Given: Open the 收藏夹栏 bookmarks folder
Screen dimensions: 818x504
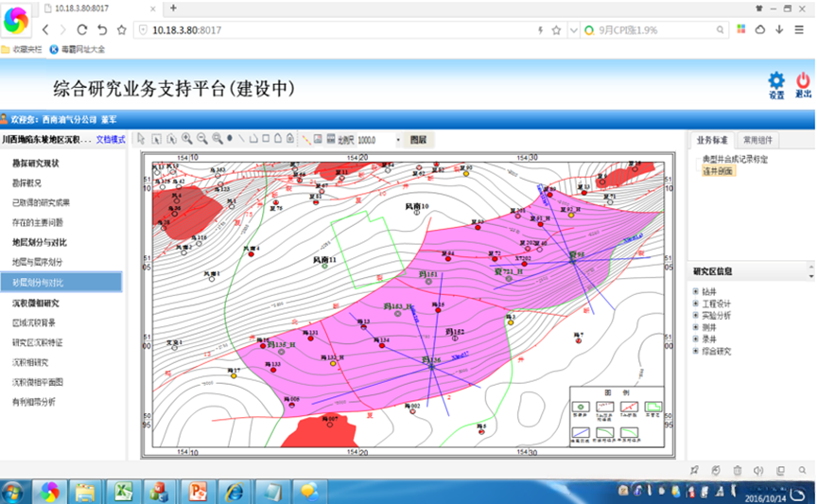Looking at the screenshot, I should point(22,49).
